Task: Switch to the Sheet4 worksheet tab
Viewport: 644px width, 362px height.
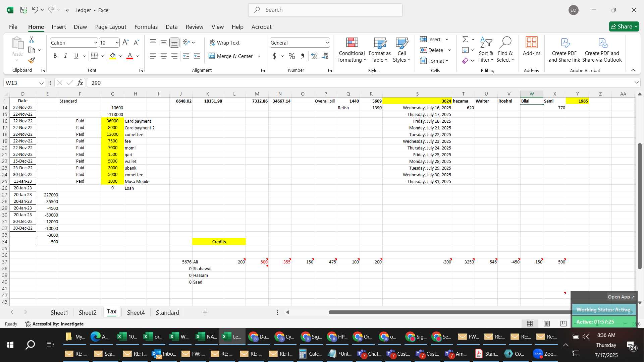Action: coord(136,312)
